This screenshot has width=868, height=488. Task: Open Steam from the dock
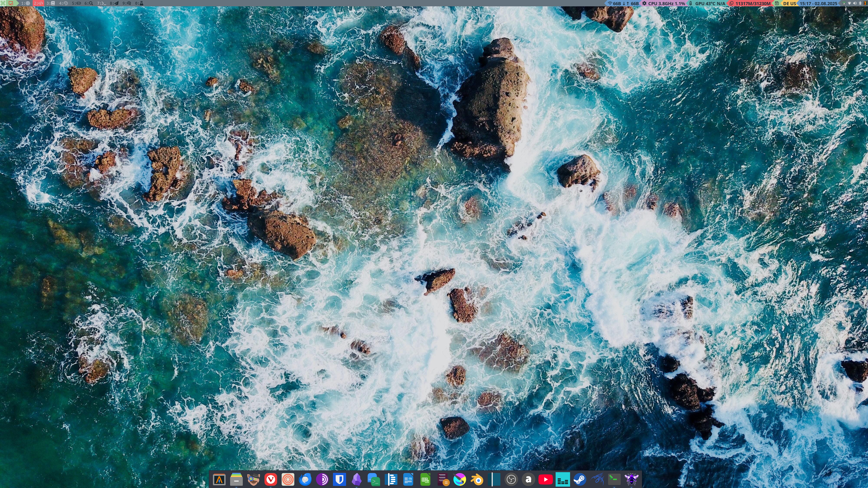[580, 479]
